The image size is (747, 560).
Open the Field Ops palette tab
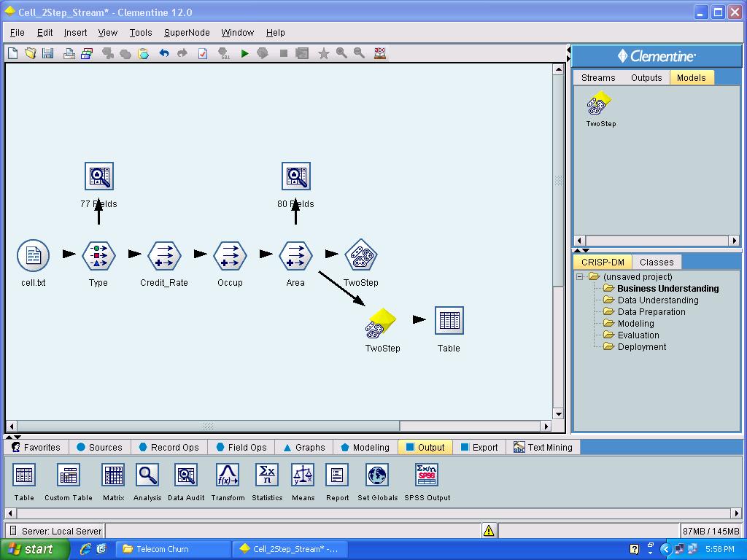pos(241,447)
